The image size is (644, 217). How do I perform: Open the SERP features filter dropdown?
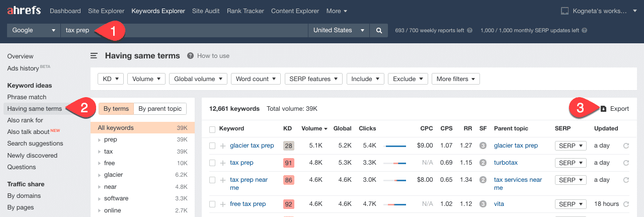[313, 79]
